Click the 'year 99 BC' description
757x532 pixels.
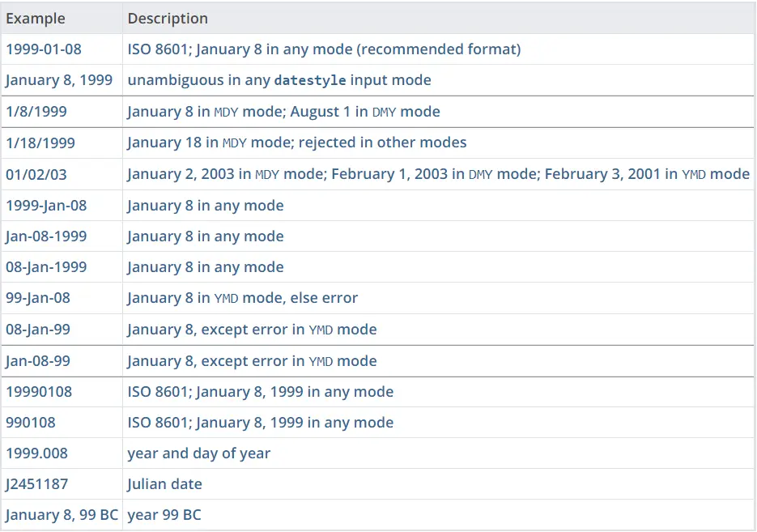pos(164,515)
